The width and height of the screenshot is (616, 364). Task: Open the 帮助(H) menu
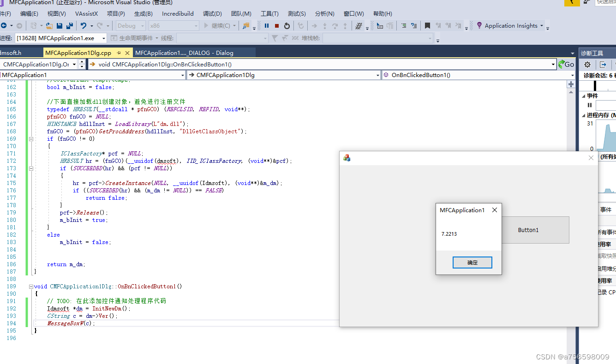pos(383,14)
